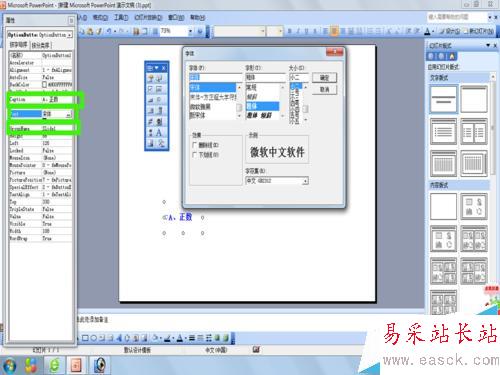The height and width of the screenshot is (375, 500).
Task: Select the Title Slide layout thumbnail
Action: pos(443,99)
